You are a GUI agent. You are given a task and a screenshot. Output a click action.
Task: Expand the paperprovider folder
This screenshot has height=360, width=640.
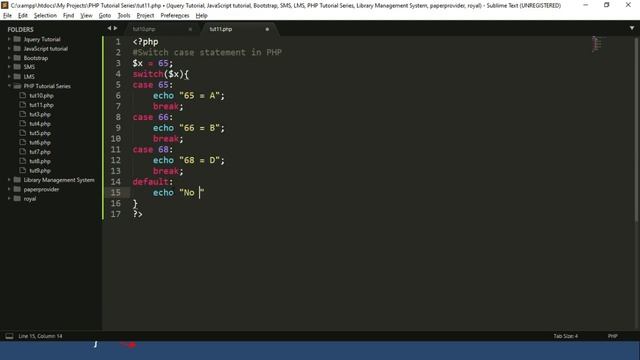(x=9, y=189)
